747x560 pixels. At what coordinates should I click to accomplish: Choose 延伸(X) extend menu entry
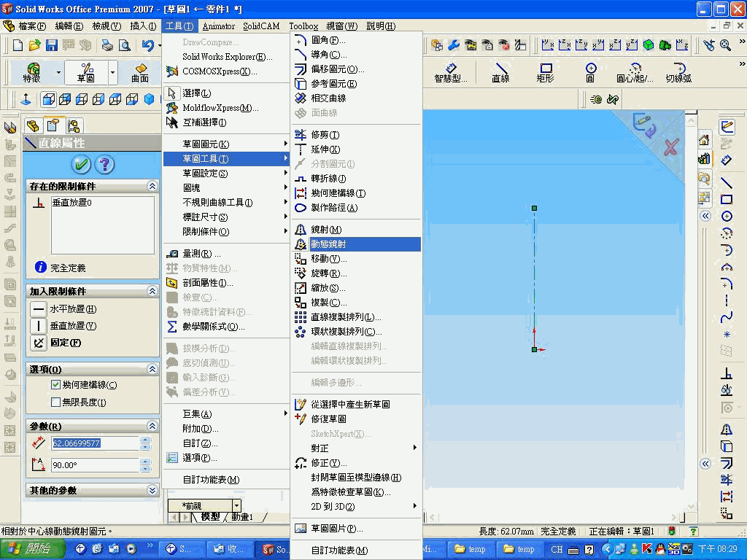coord(356,149)
